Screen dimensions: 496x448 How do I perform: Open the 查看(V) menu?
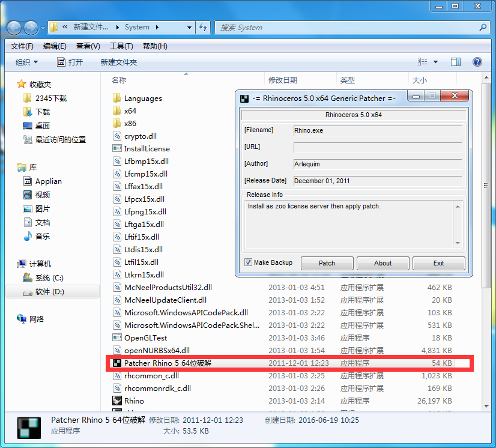coord(88,46)
